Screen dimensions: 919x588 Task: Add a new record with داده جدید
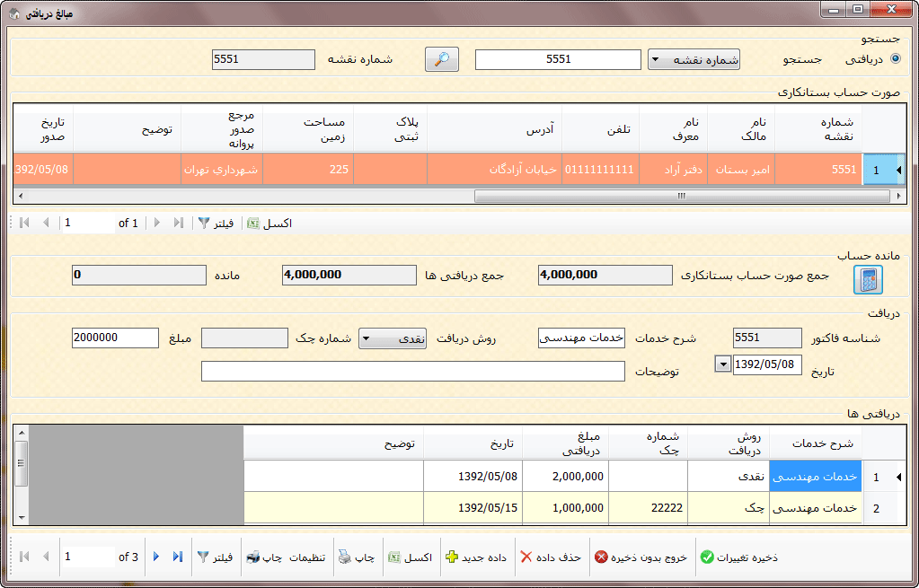tap(476, 557)
